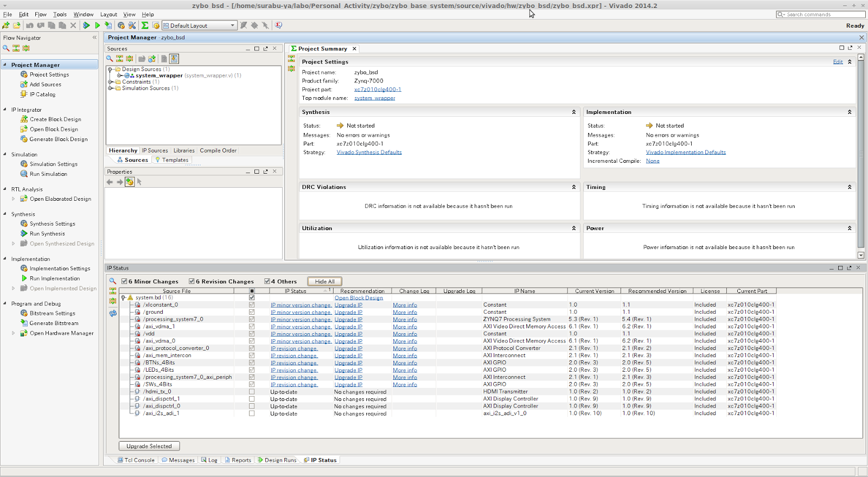The image size is (868, 477).
Task: Click the Project Summary vertical scrollbar
Action: click(860, 157)
